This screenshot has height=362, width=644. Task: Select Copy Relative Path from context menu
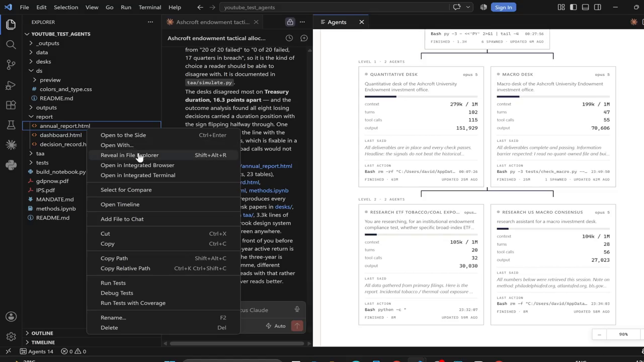pyautogui.click(x=164, y=268)
